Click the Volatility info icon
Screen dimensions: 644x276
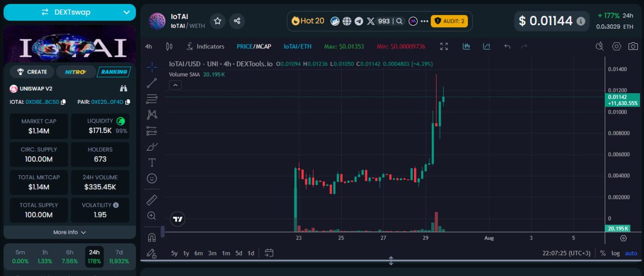tap(116, 205)
